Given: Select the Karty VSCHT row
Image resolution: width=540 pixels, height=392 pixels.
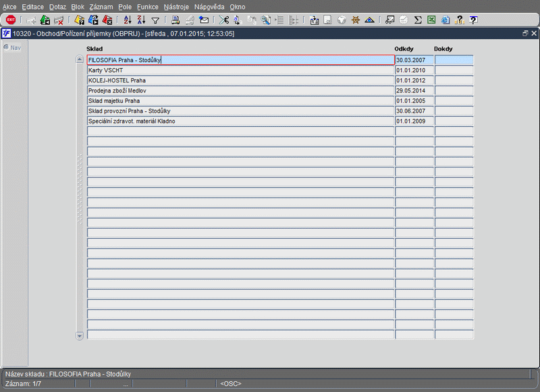Looking at the screenshot, I should coord(240,70).
